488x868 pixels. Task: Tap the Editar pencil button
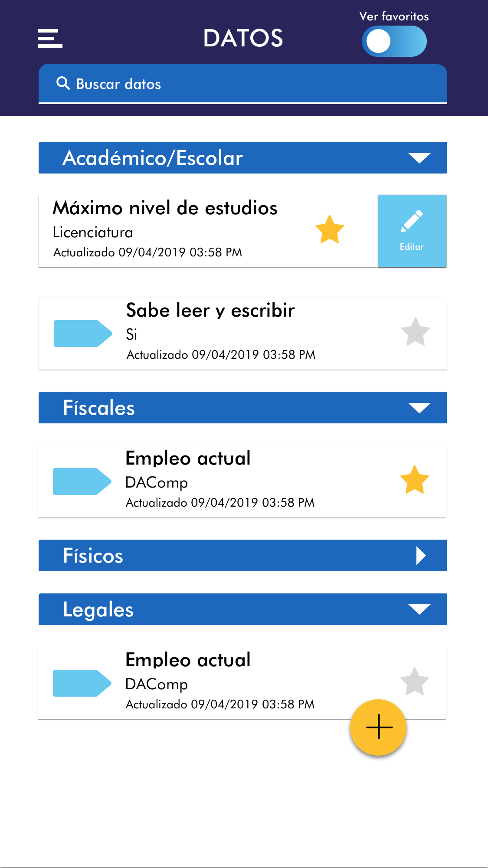point(412,231)
